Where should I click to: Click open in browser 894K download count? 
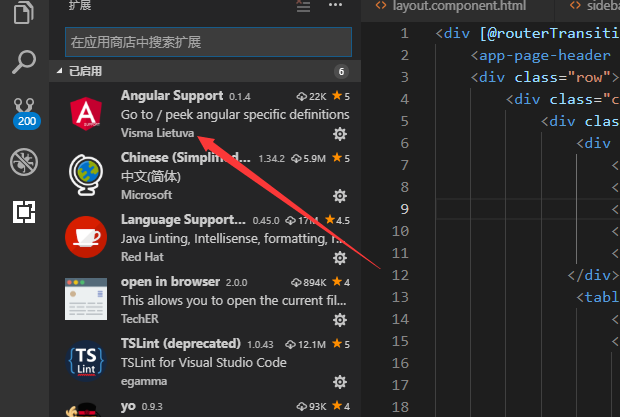coord(308,282)
